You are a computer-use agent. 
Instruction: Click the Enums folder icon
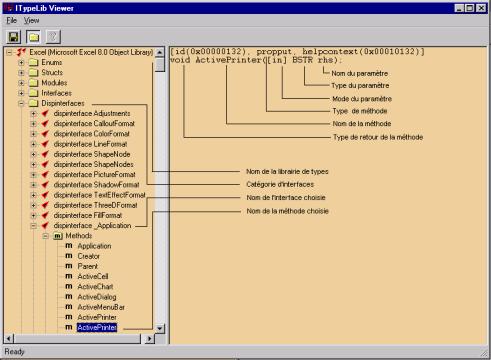click(x=33, y=63)
